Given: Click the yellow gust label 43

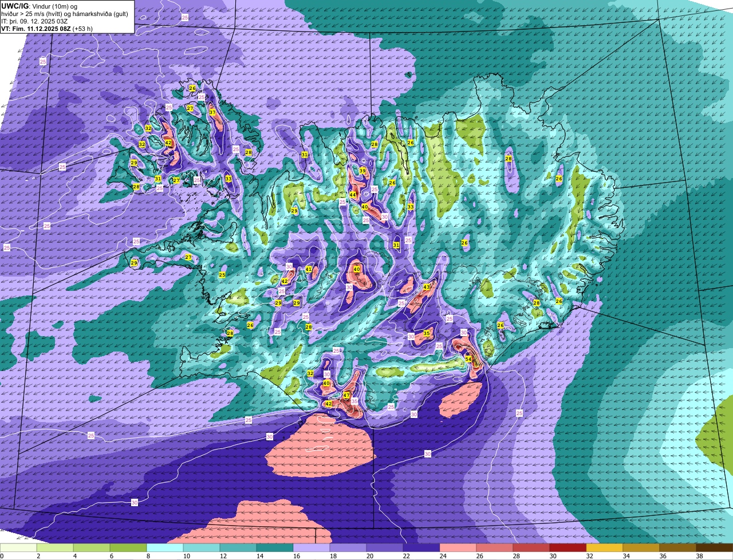Looking at the screenshot, I should [x=427, y=287].
